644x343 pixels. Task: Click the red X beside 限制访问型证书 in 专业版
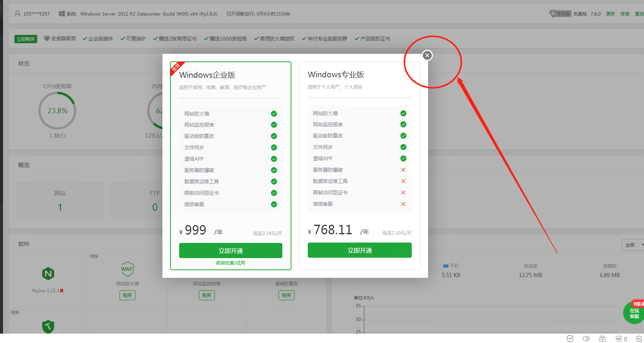pos(403,193)
